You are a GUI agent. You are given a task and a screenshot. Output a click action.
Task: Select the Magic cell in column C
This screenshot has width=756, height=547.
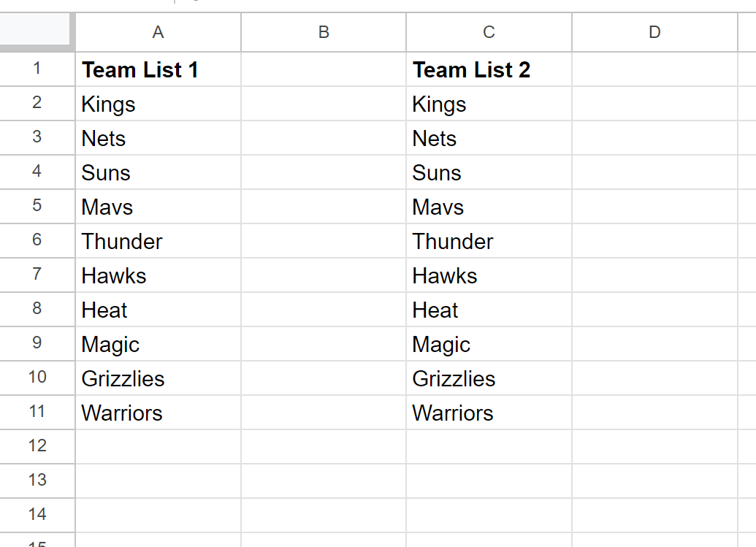coord(489,344)
